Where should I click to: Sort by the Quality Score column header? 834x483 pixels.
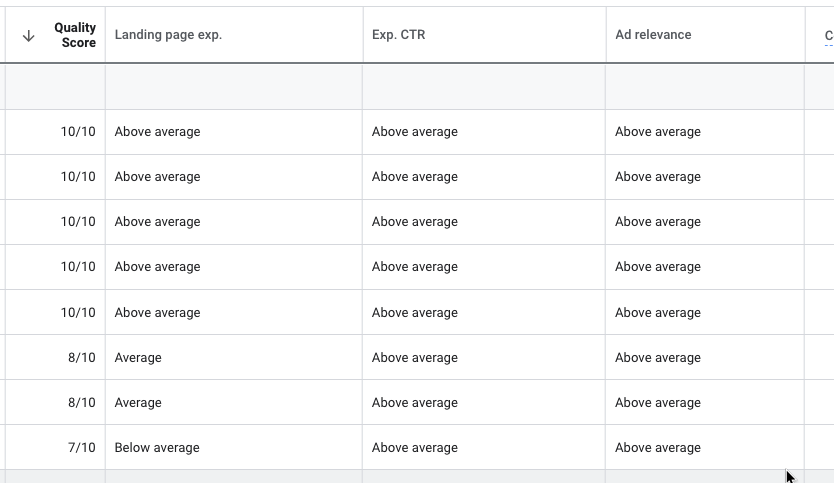coord(75,35)
